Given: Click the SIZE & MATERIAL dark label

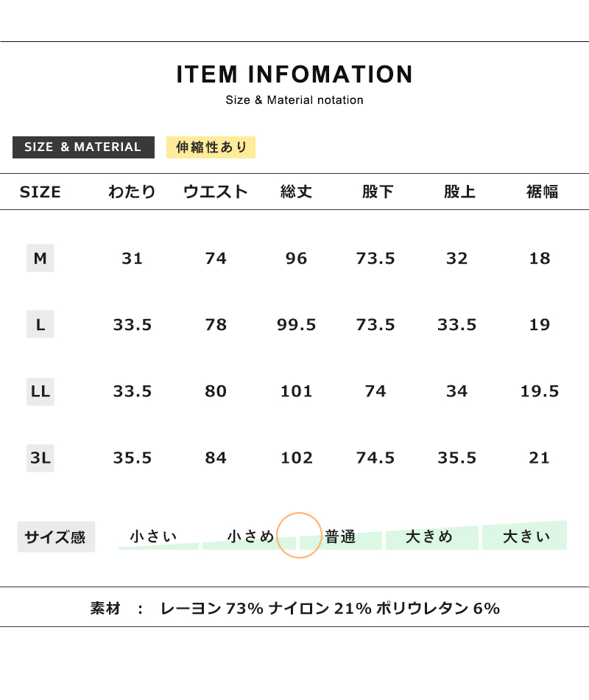Looking at the screenshot, I should pos(83,147).
